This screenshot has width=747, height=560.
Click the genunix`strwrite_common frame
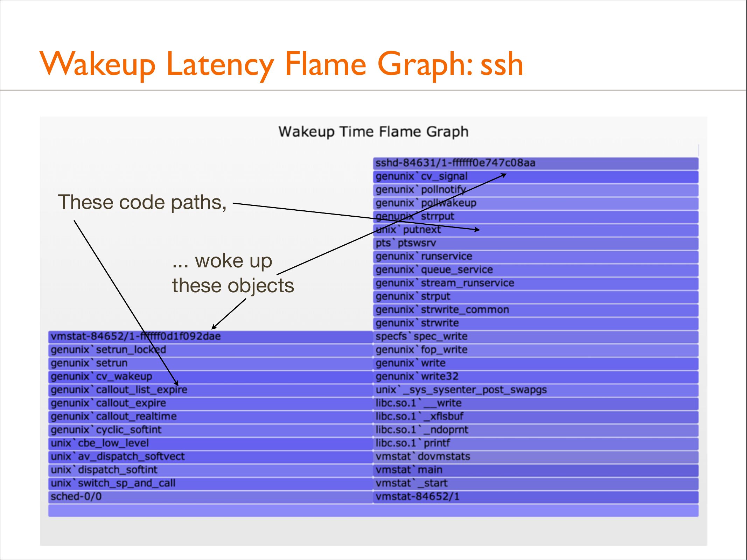(x=536, y=310)
